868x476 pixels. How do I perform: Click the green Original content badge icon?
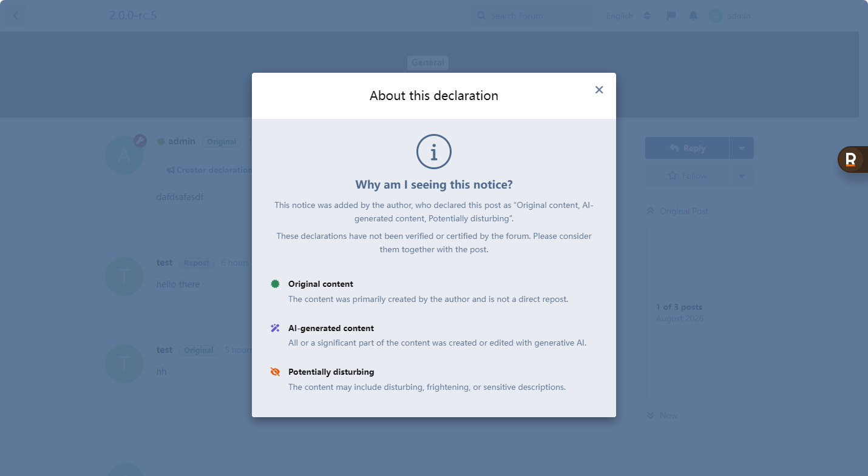[275, 284]
